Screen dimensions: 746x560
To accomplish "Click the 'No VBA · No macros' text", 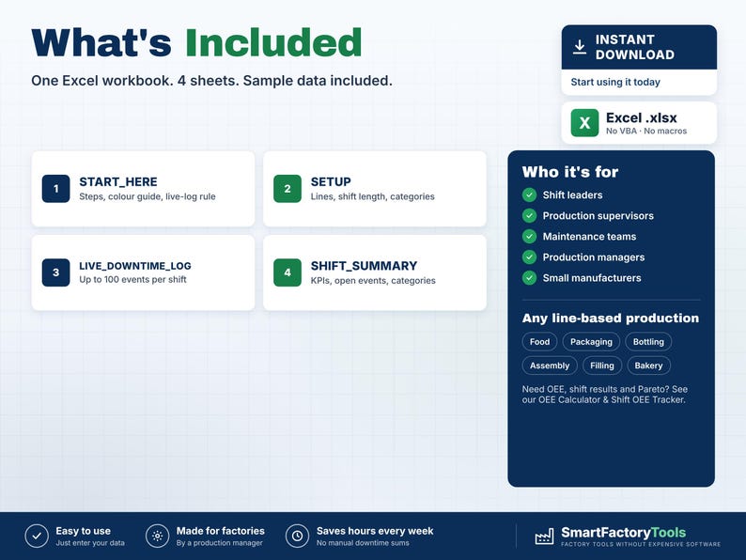I will tap(646, 131).
